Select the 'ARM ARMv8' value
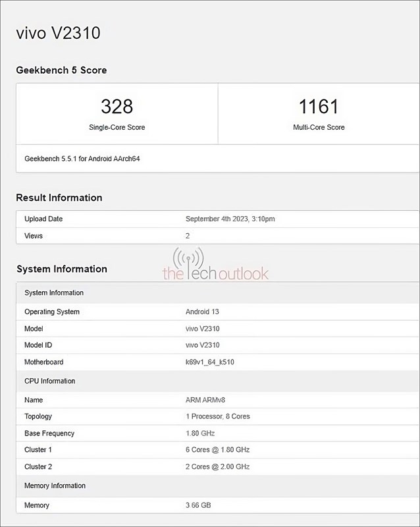The height and width of the screenshot is (527, 420). point(205,400)
